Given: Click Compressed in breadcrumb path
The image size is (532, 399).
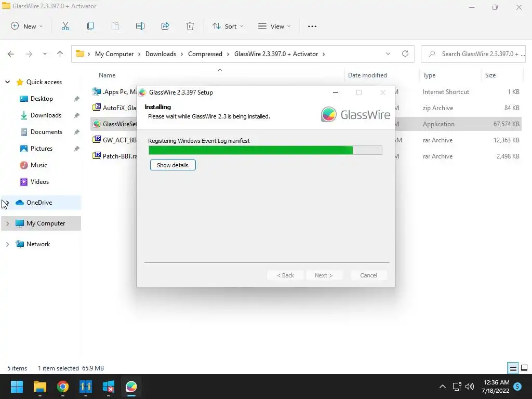Looking at the screenshot, I should coord(205,54).
